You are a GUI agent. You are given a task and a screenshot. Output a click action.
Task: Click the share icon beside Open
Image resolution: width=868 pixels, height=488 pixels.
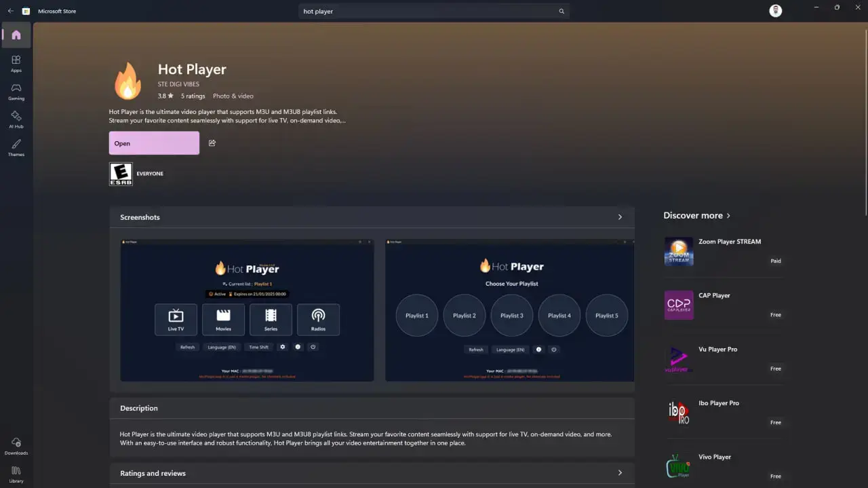(x=212, y=143)
